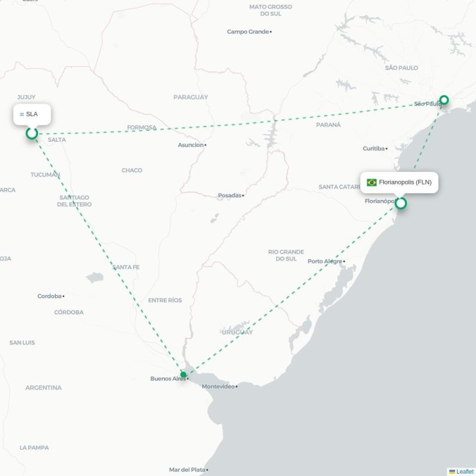Click the Campo Grande city label
Screen dimensions: 476x476
[248, 32]
